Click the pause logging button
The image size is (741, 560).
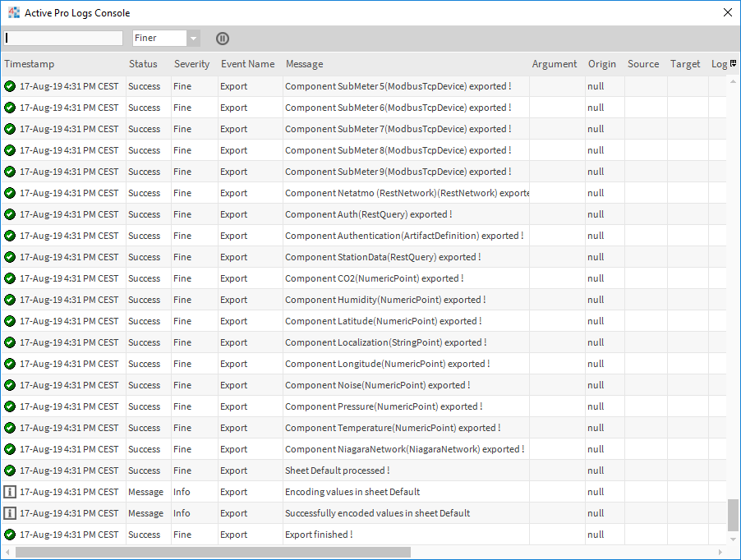click(223, 39)
